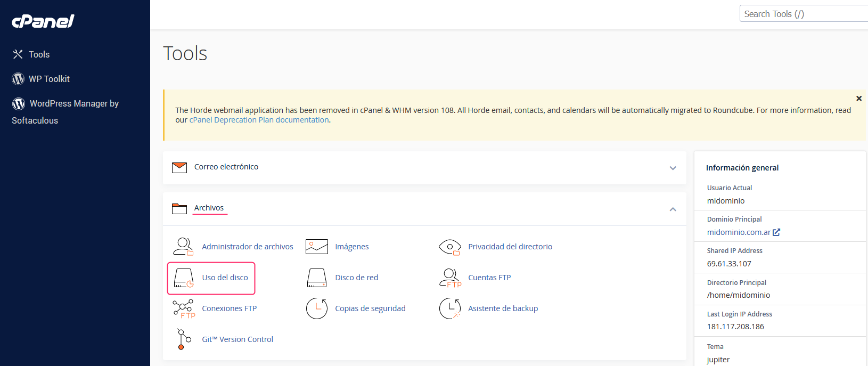Open Tools in the sidebar
This screenshot has width=868, height=366.
coord(39,54)
